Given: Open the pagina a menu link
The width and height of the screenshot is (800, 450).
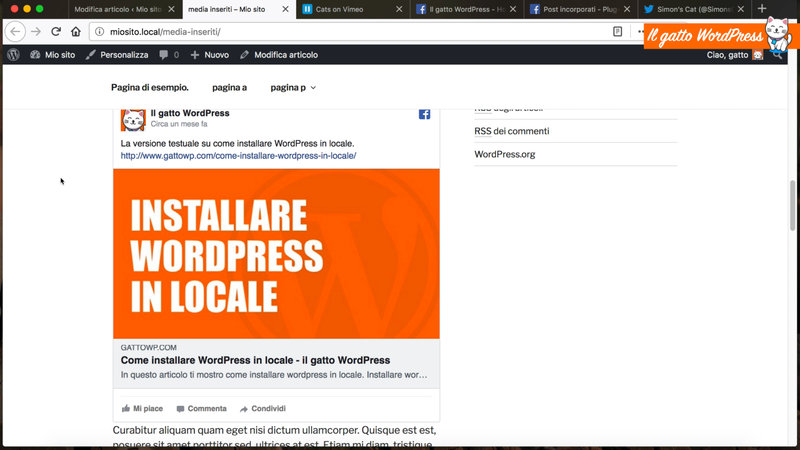Looking at the screenshot, I should [230, 87].
